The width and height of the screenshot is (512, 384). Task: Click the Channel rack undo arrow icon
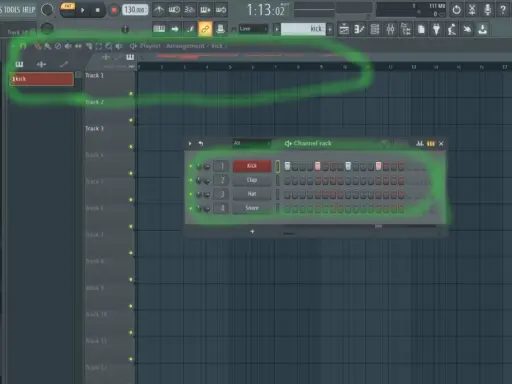pyautogui.click(x=201, y=144)
